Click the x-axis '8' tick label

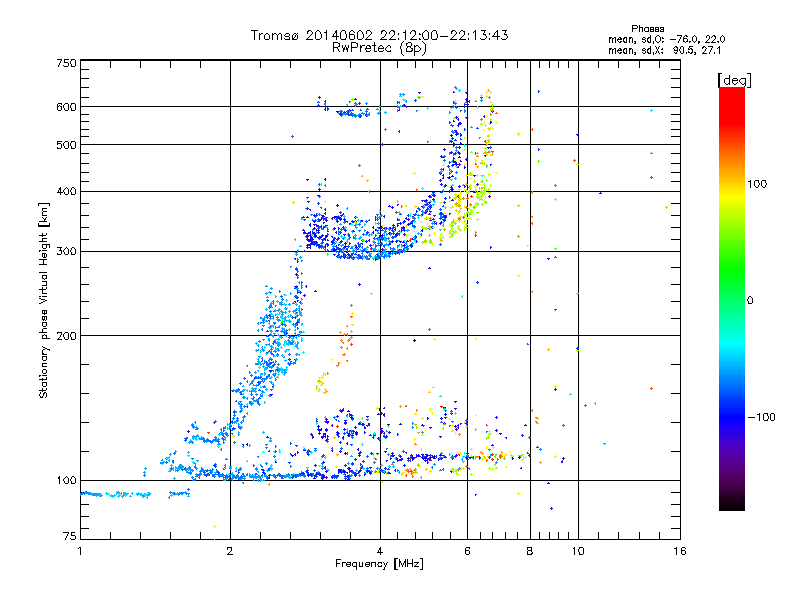pos(530,551)
